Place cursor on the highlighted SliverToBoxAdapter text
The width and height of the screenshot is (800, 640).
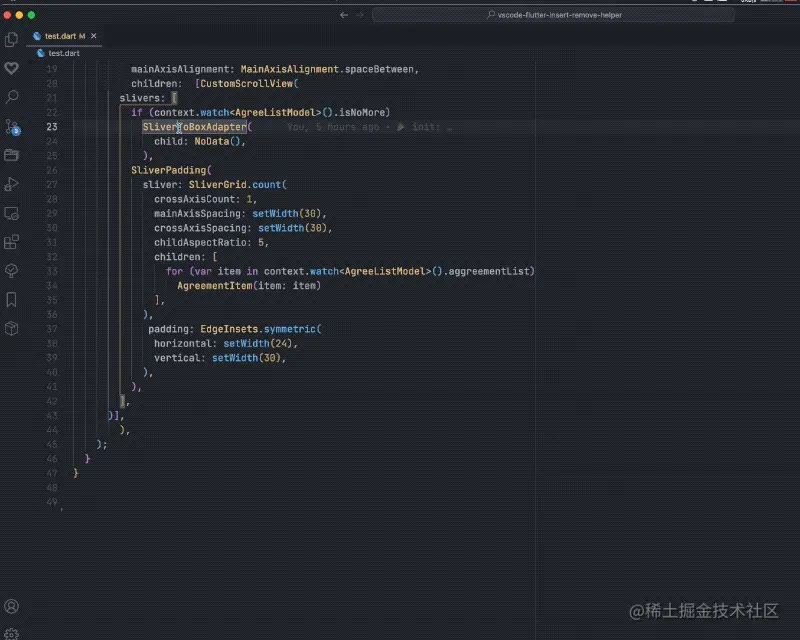pyautogui.click(x=195, y=127)
